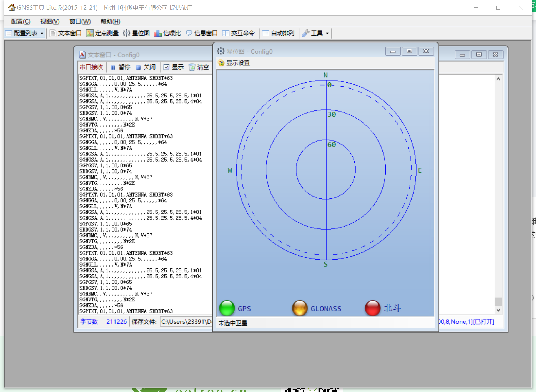
Task: Click 清空 to clear the text log
Action: tap(199, 67)
